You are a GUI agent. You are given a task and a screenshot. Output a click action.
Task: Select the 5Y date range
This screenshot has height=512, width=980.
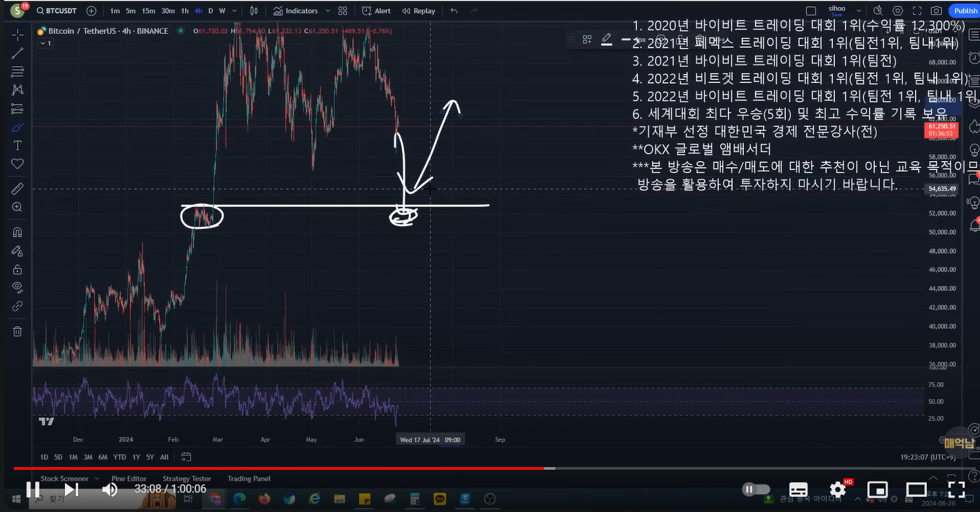click(150, 457)
